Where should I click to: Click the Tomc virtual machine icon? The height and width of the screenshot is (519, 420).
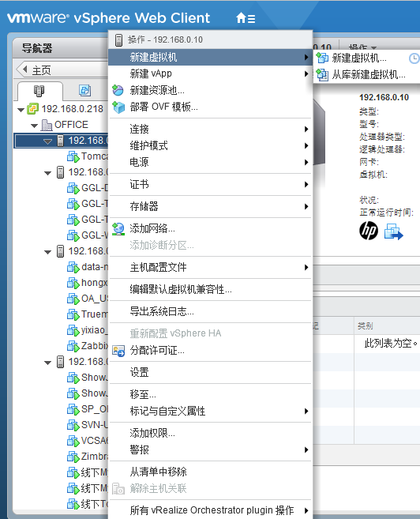[x=73, y=156]
